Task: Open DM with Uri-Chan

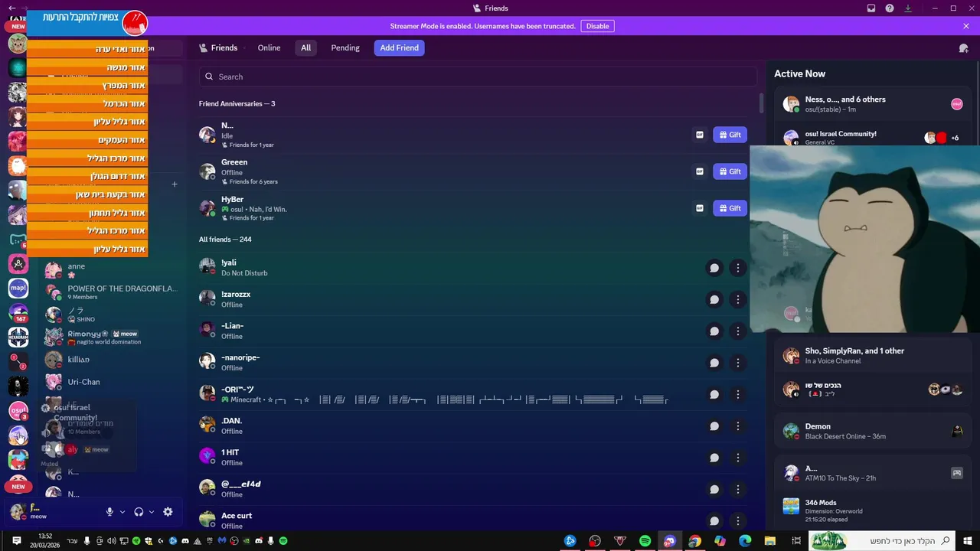Action: click(x=111, y=381)
